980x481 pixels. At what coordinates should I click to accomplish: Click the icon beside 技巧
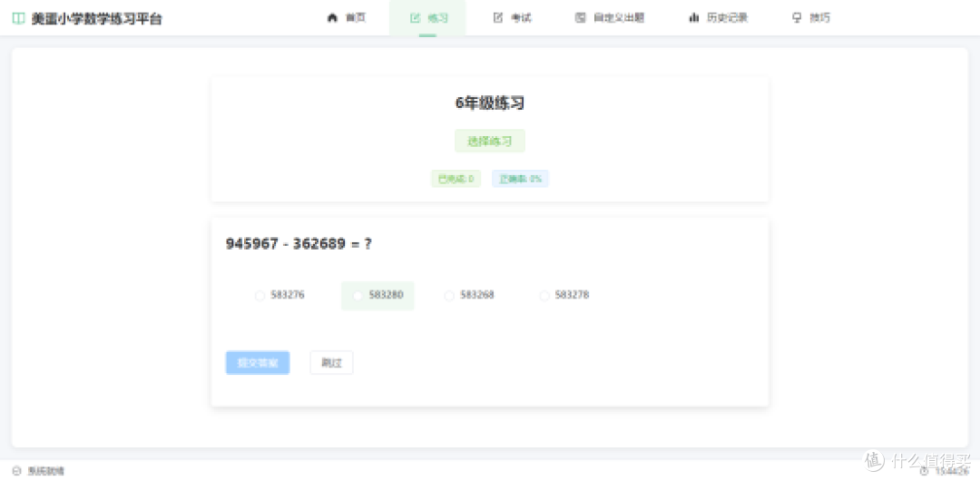pyautogui.click(x=797, y=17)
